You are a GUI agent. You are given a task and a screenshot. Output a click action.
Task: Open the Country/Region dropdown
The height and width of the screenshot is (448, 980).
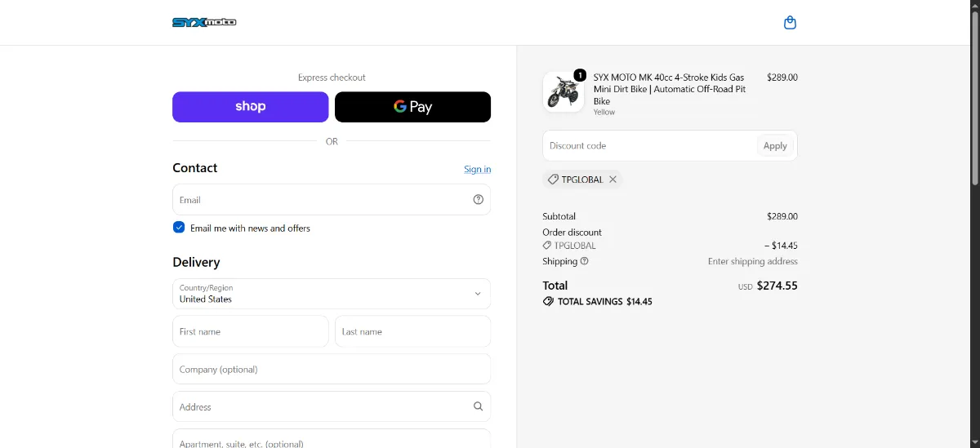332,294
